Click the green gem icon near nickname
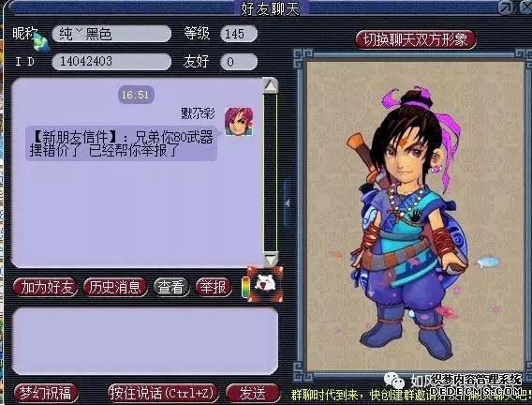 (x=40, y=43)
